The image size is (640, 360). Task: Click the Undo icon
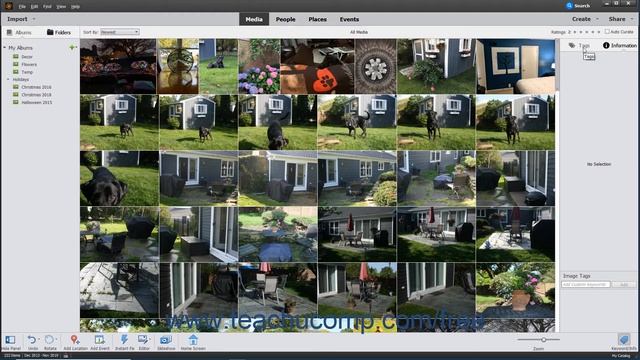[x=31, y=340]
